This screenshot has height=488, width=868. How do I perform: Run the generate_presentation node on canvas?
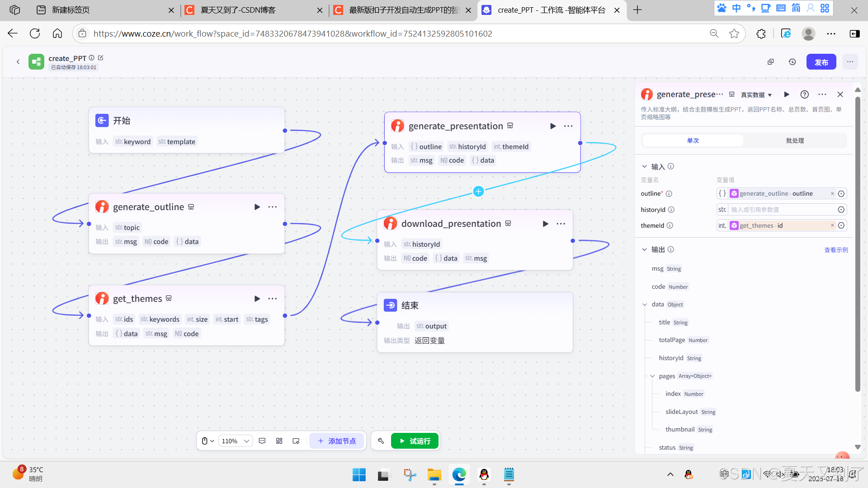tap(552, 126)
